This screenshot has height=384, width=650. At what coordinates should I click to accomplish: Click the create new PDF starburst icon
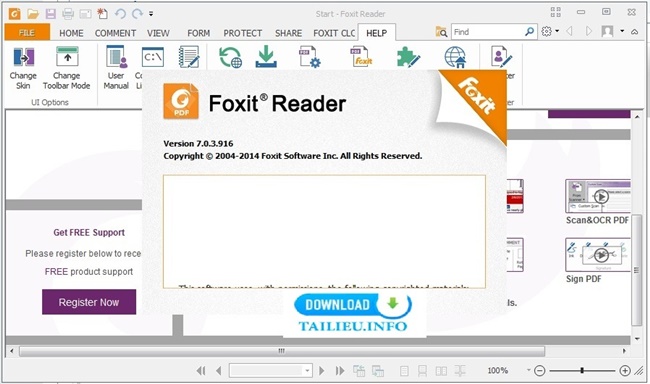pyautogui.click(x=102, y=14)
